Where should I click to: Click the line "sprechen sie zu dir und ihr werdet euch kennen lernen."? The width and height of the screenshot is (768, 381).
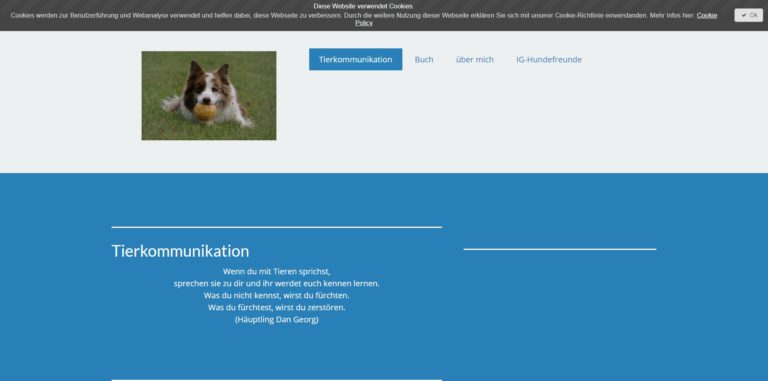click(276, 284)
